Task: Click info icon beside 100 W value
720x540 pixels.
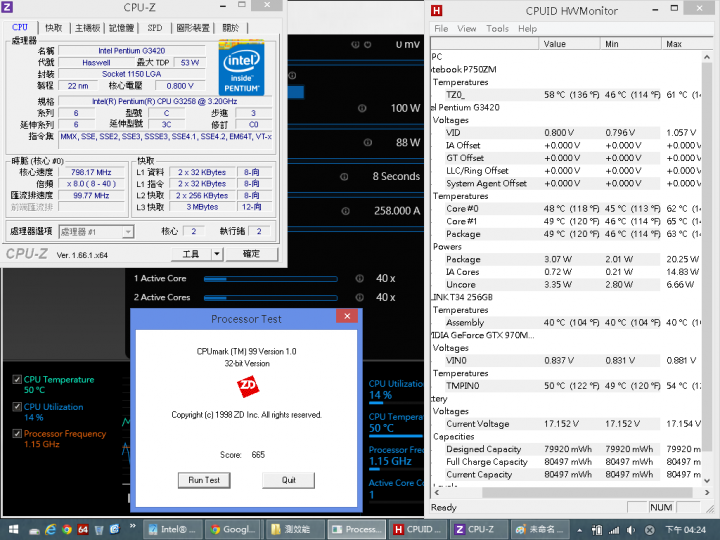Action: 362,108
